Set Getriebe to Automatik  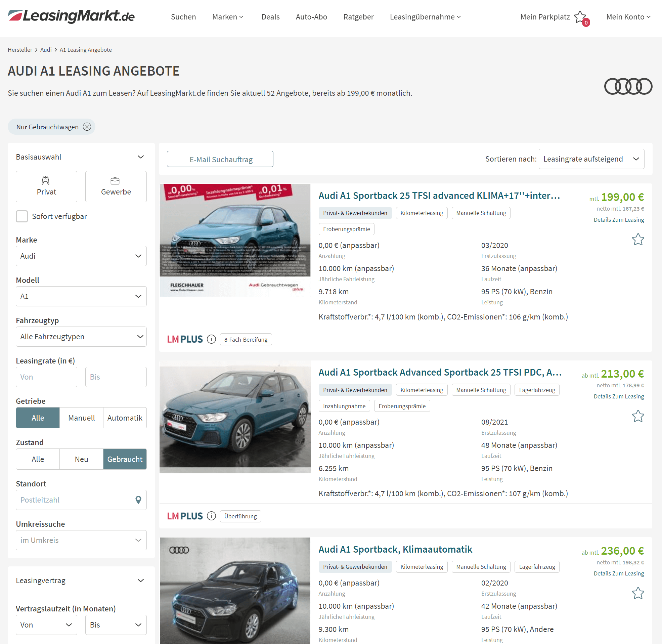pos(125,418)
